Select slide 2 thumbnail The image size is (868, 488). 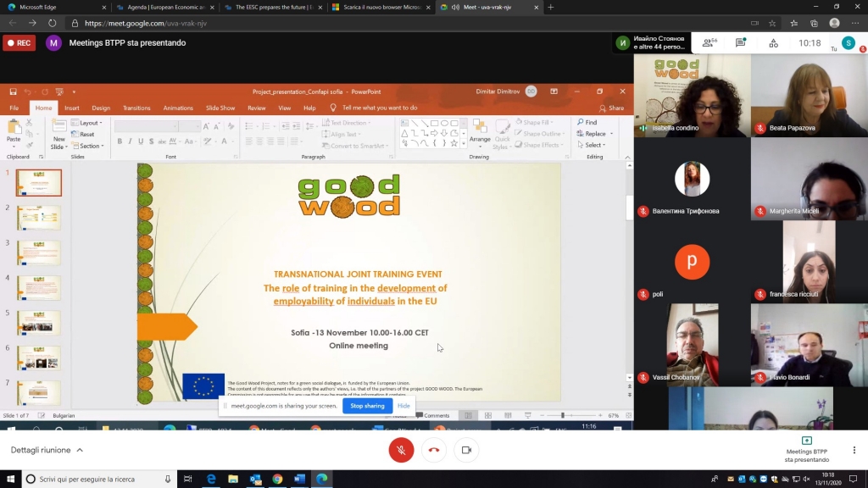click(39, 218)
